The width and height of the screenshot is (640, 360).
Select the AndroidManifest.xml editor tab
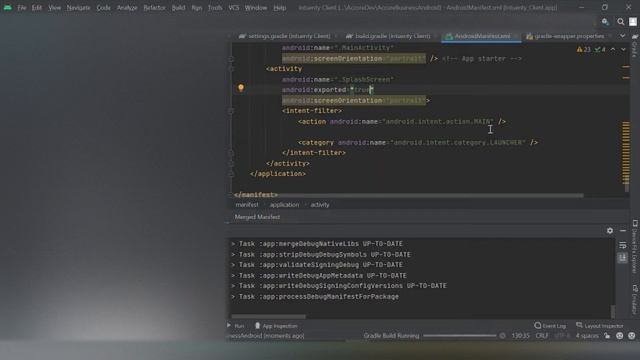coord(481,36)
